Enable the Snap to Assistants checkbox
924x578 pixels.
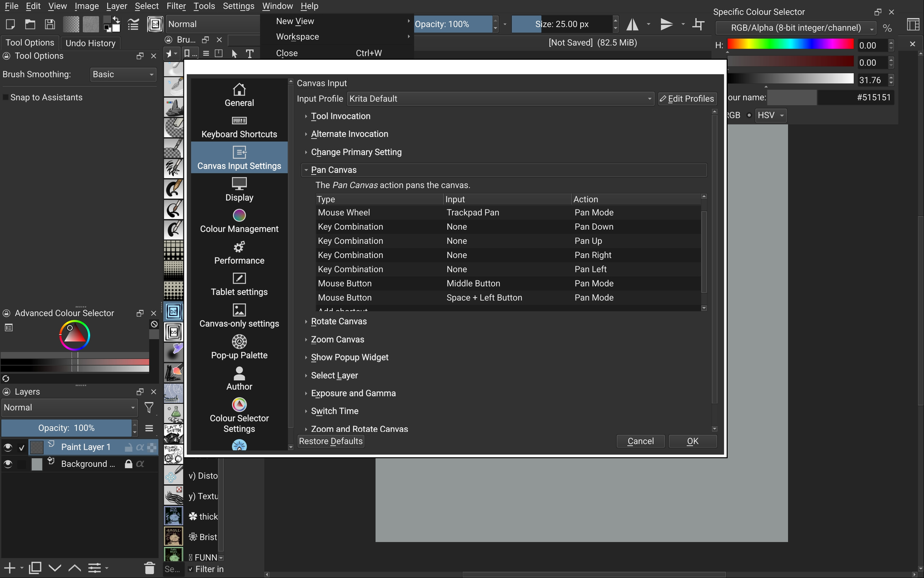coord(6,98)
